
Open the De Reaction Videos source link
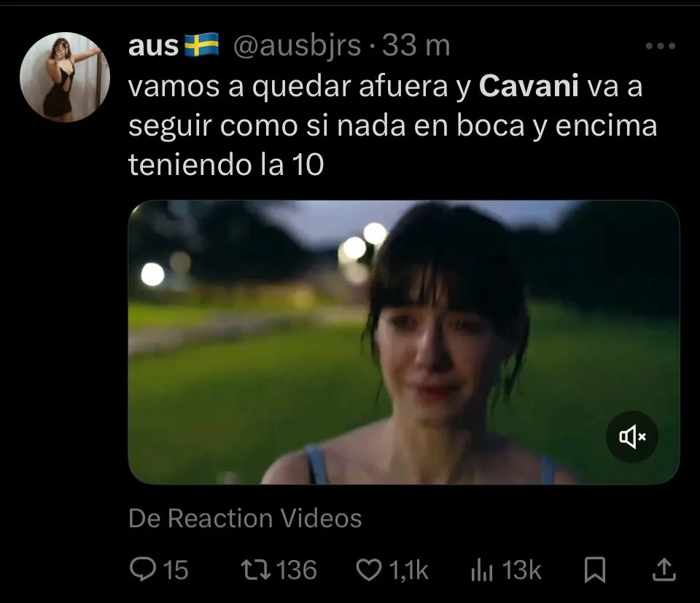tap(245, 518)
